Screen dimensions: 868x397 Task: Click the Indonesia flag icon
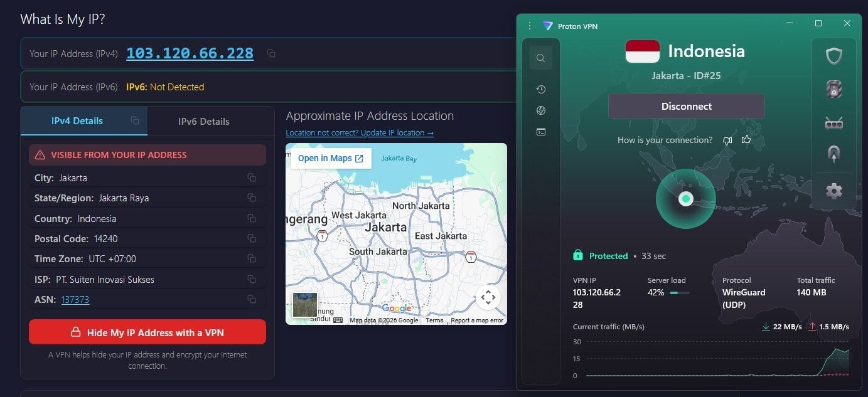pyautogui.click(x=643, y=51)
